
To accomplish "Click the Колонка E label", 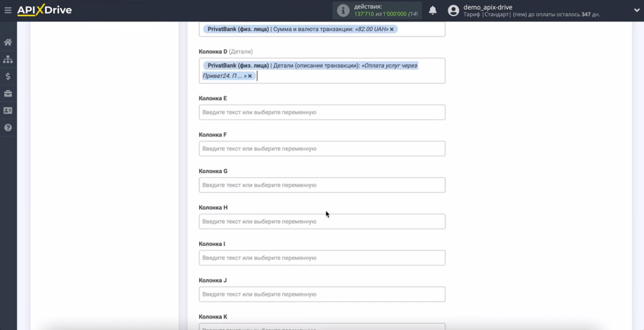I will (x=213, y=98).
